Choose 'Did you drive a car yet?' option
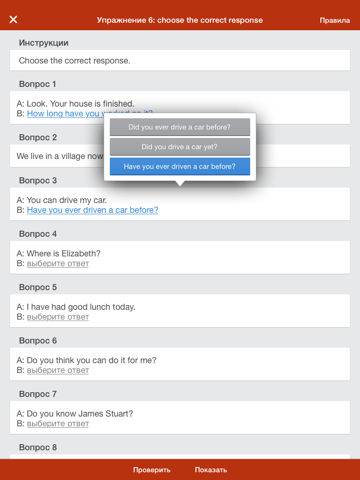This screenshot has width=360, height=480. (180, 147)
